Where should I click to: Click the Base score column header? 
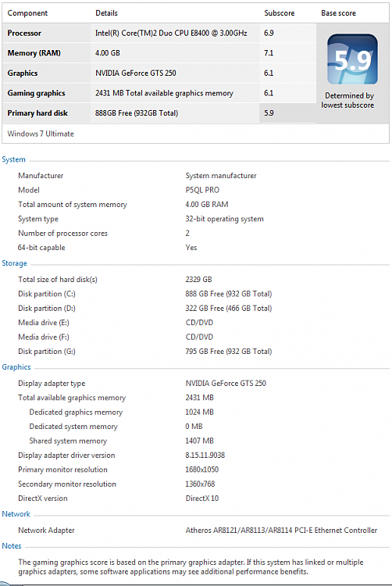pyautogui.click(x=338, y=13)
